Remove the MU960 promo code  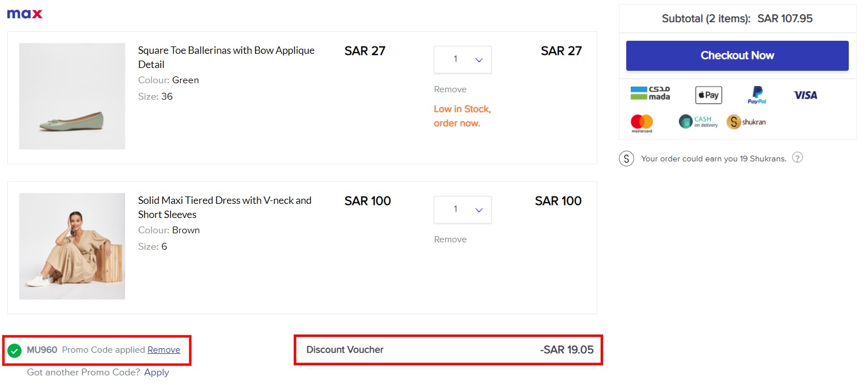(164, 350)
